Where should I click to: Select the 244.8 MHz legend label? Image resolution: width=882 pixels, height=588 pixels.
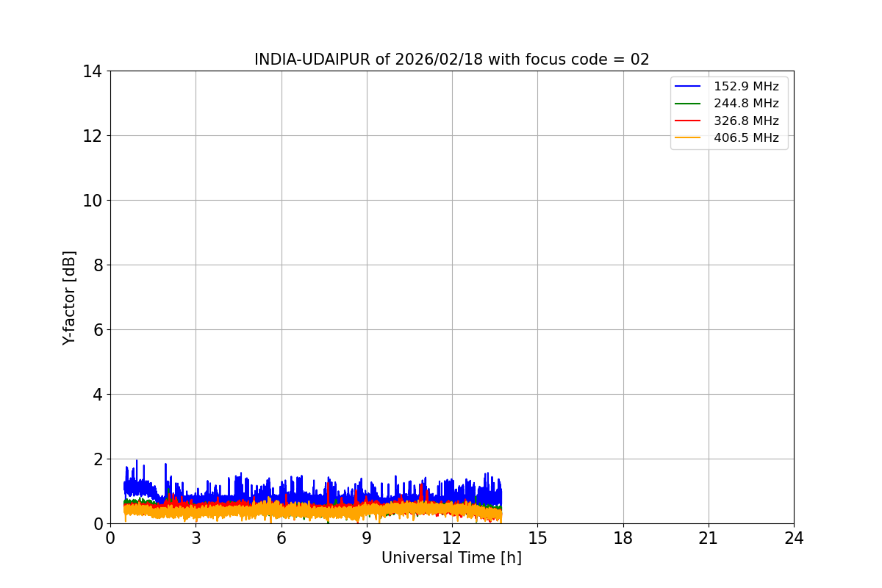tap(746, 104)
